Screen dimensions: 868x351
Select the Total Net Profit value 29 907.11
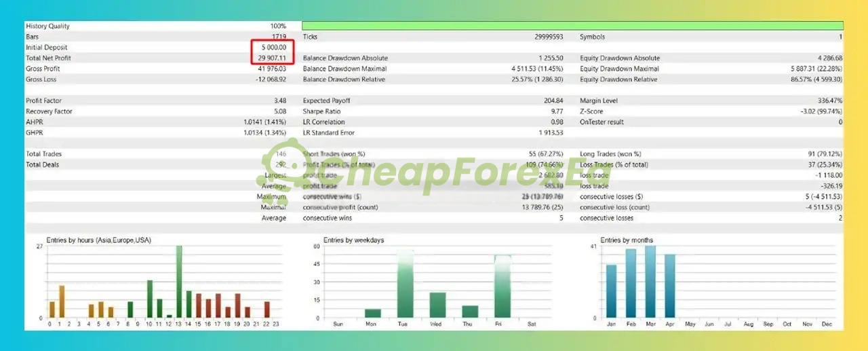(x=271, y=58)
